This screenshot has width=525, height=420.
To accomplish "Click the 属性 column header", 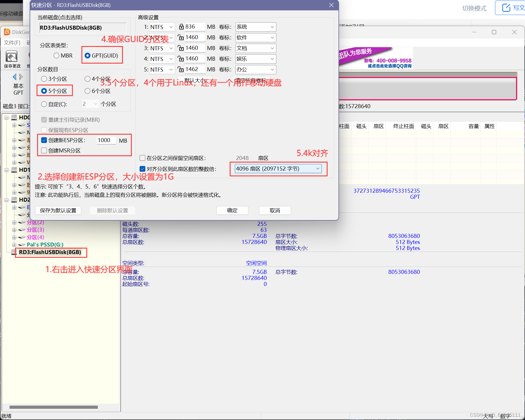I will click(489, 126).
